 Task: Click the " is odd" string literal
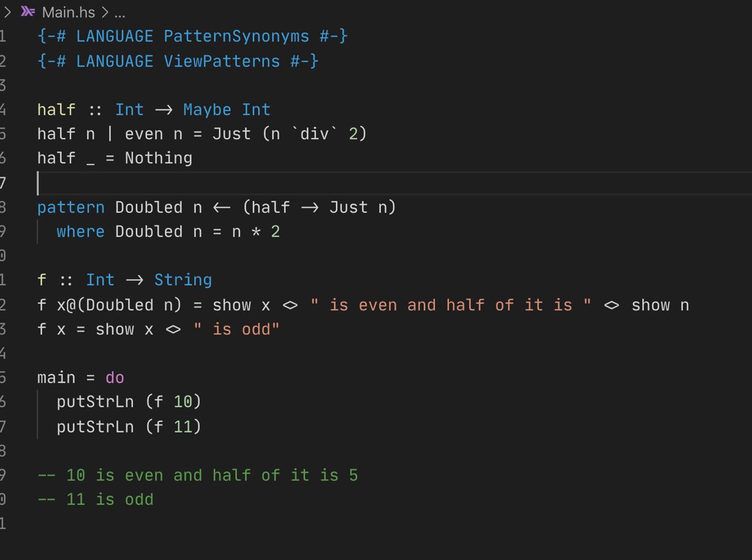tap(236, 329)
